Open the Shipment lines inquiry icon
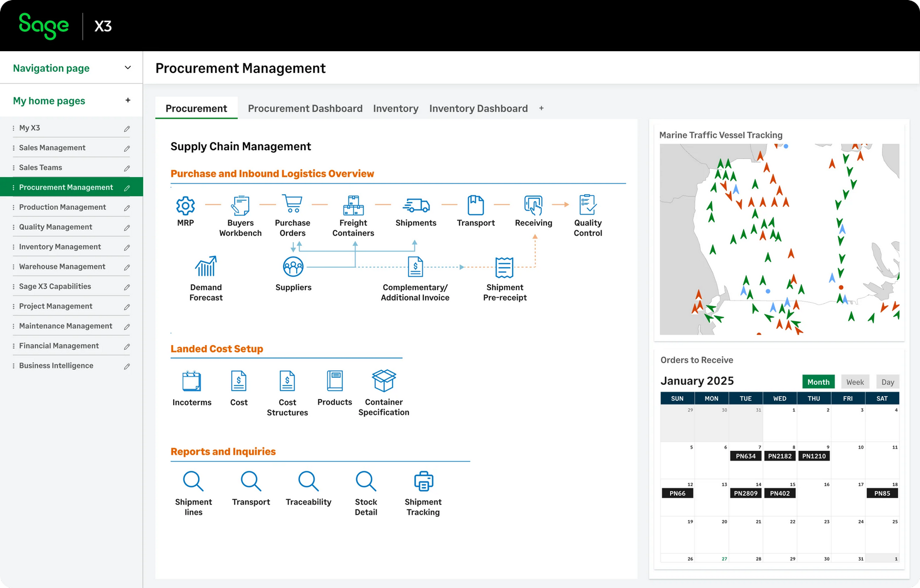This screenshot has width=920, height=588. pos(193,481)
